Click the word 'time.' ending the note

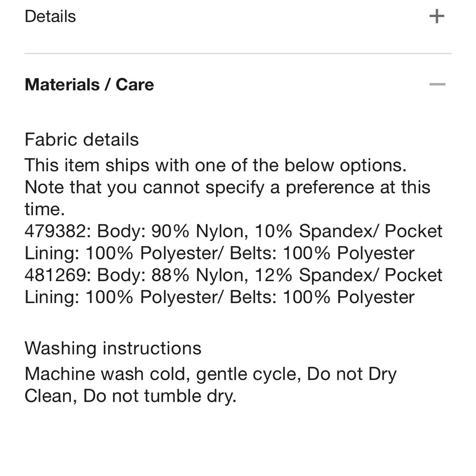(x=45, y=209)
